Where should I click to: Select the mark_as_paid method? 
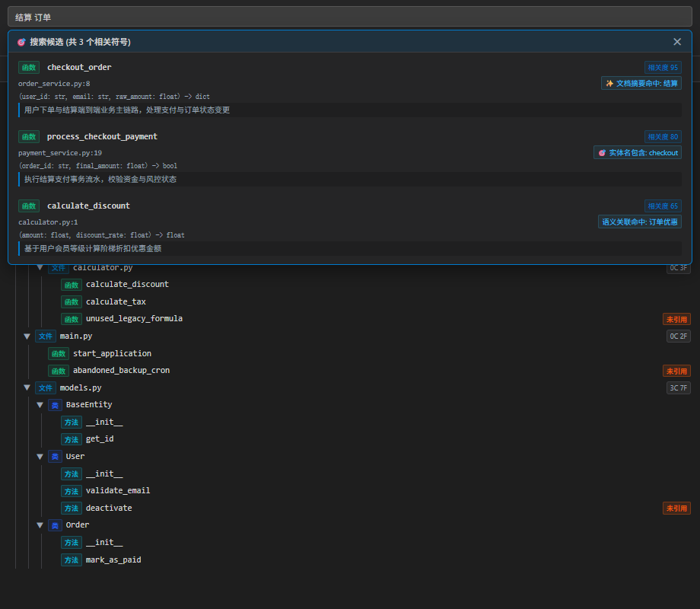coord(113,560)
